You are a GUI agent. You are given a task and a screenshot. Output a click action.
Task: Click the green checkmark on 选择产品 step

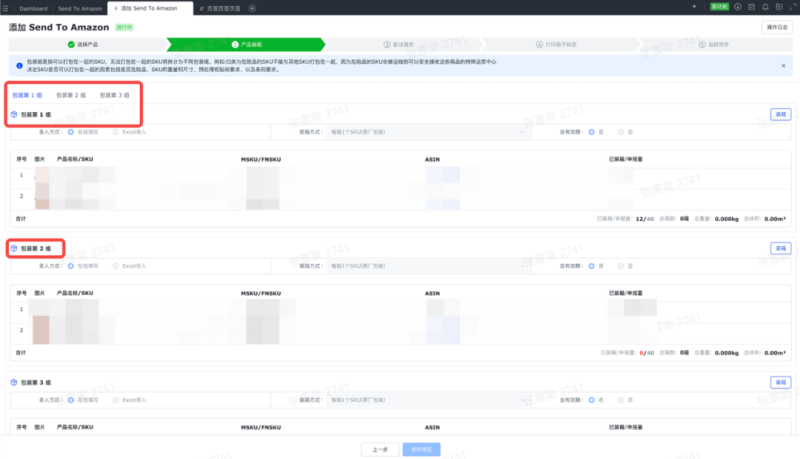[71, 45]
